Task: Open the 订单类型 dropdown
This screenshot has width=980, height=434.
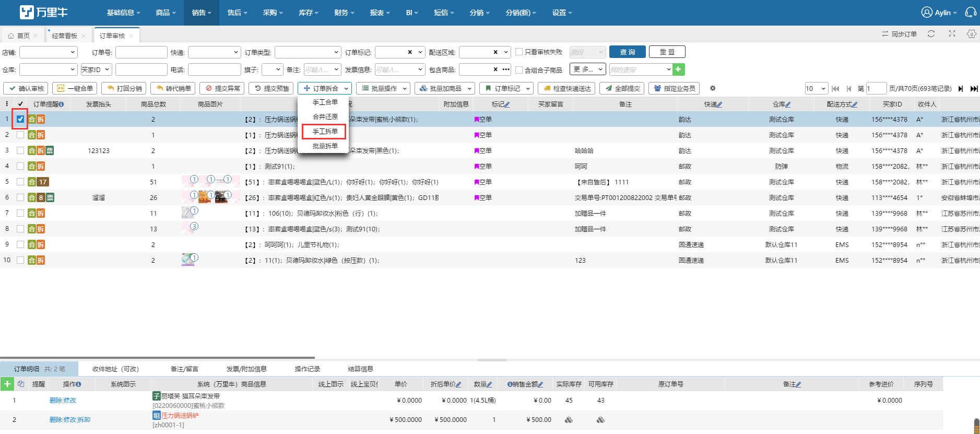Action: pos(308,52)
